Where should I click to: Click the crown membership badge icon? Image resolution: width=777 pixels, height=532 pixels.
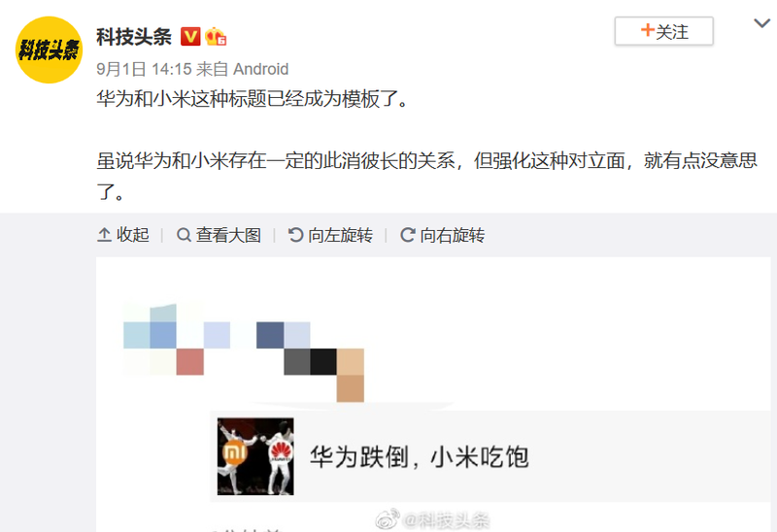click(216, 37)
